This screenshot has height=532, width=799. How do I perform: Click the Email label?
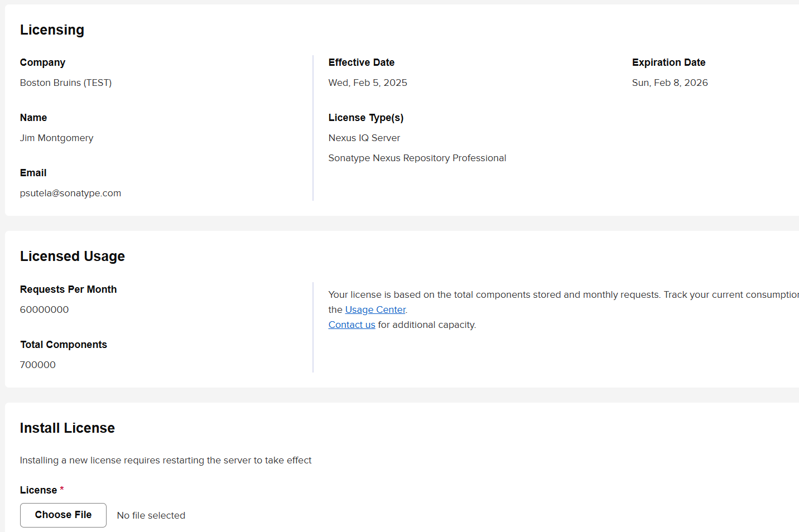(x=33, y=173)
